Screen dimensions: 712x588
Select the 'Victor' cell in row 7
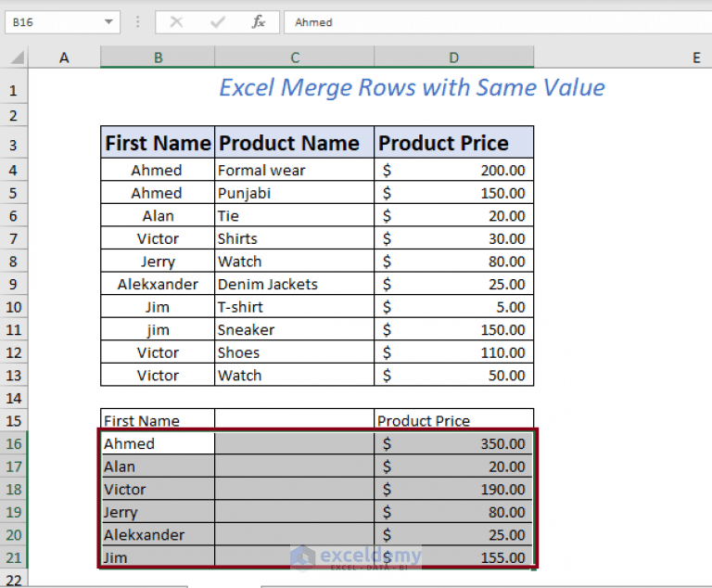click(x=158, y=238)
